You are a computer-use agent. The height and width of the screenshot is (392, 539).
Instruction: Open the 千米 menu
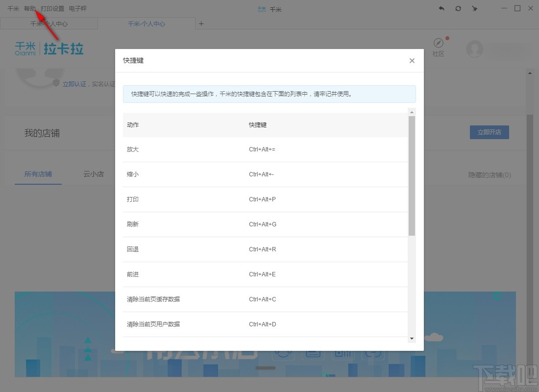pos(13,8)
